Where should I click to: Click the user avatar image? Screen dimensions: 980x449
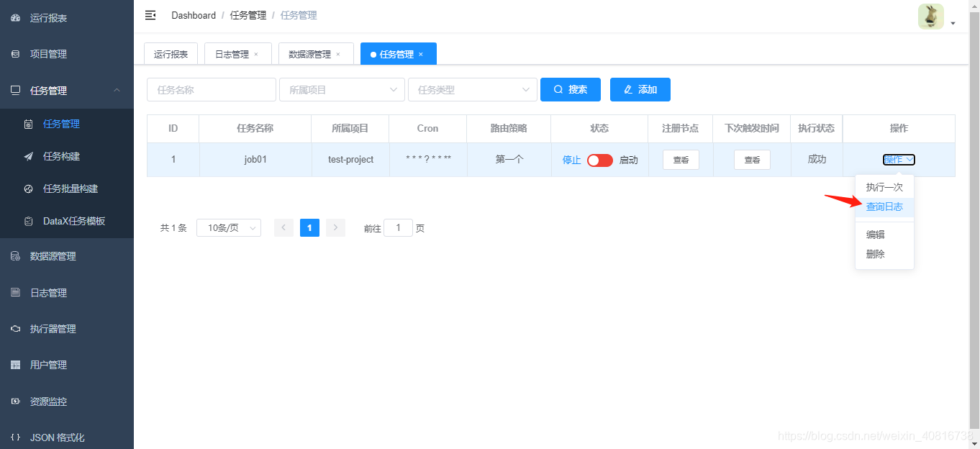(930, 17)
